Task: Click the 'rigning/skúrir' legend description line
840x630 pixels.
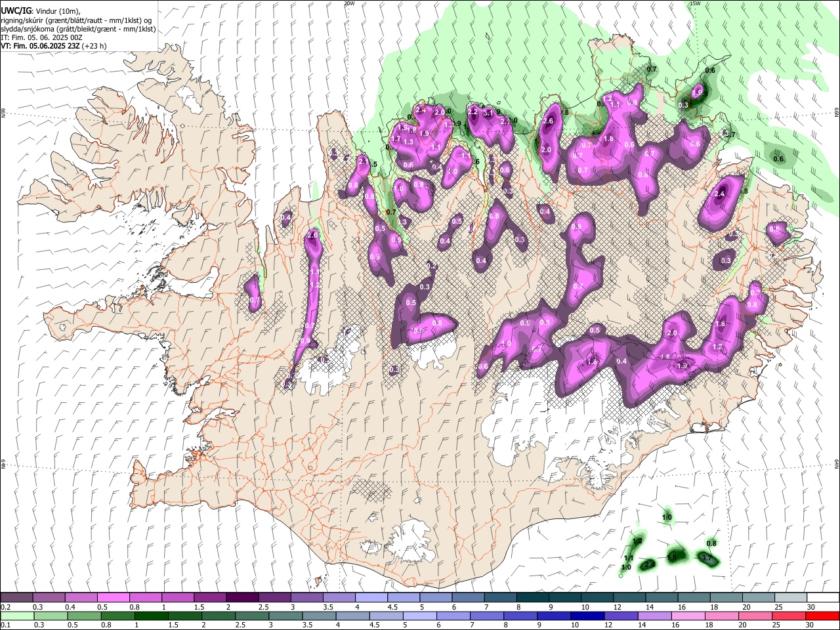Action: [76, 20]
